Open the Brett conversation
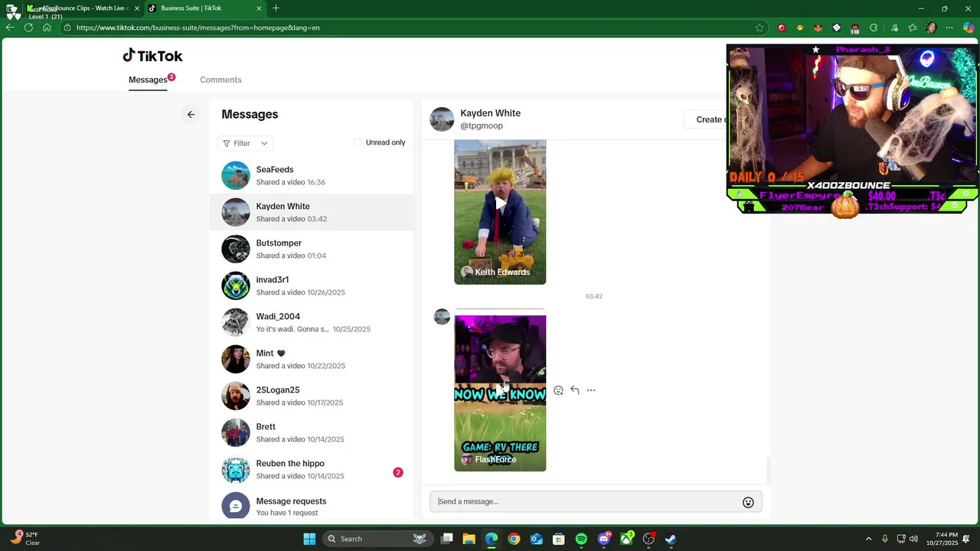 (x=312, y=432)
